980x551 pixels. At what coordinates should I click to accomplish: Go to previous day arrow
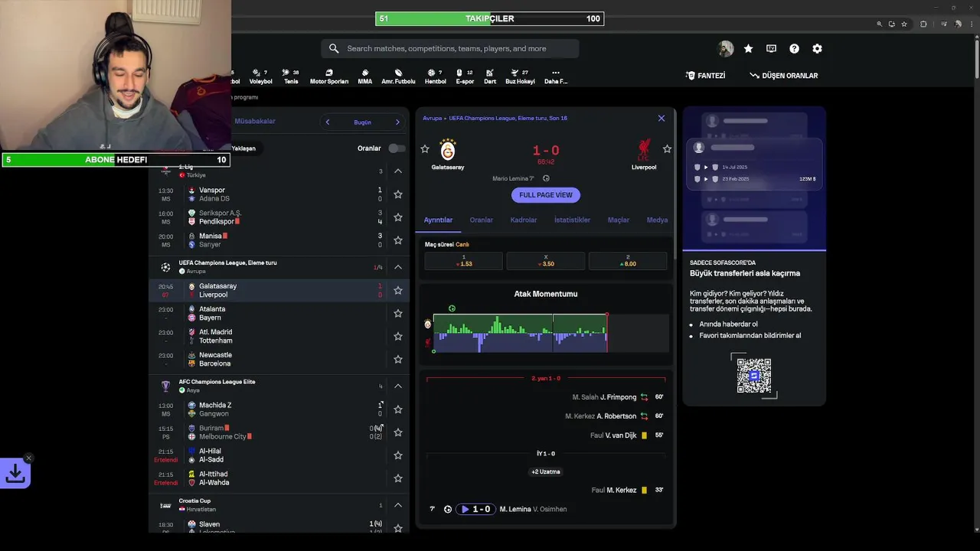pyautogui.click(x=328, y=122)
